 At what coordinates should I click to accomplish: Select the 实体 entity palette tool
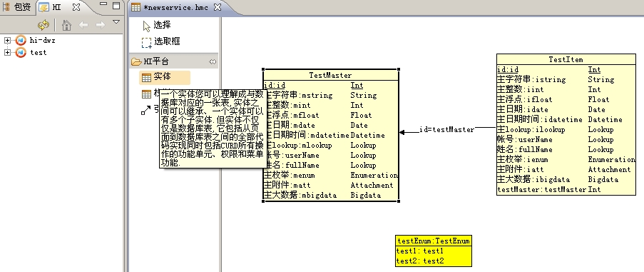(x=164, y=77)
